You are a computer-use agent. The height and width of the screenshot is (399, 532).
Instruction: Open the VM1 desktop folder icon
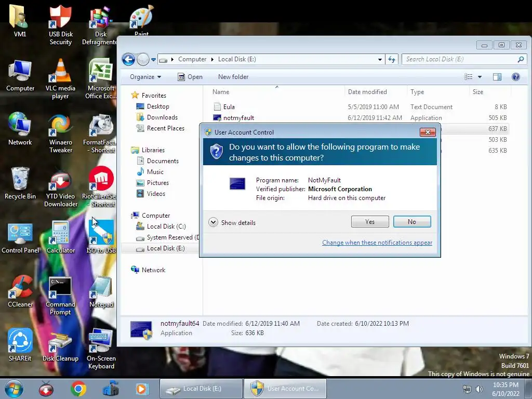[20, 20]
